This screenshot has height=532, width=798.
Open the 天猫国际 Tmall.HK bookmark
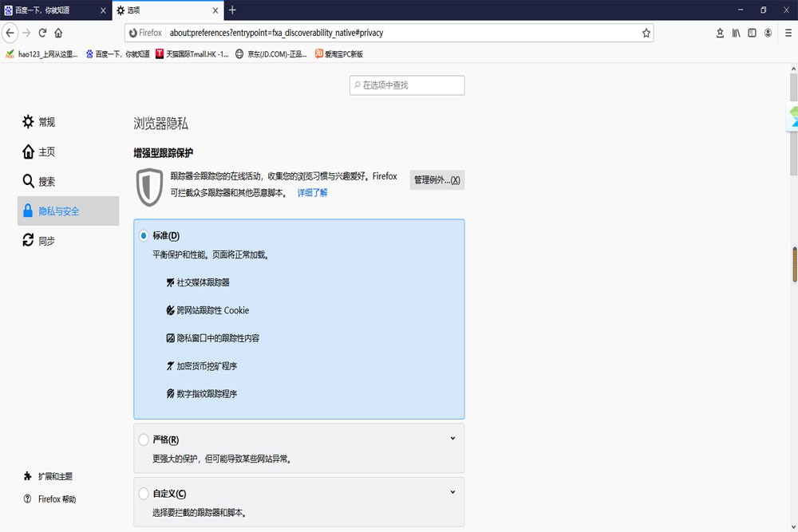click(192, 54)
